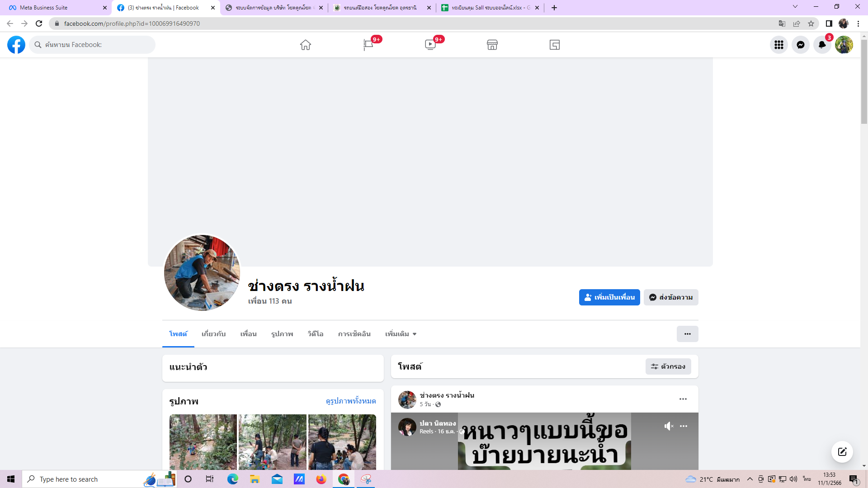Viewport: 868px width, 488px height.
Task: Open the Messenger icon in header
Action: [801, 45]
